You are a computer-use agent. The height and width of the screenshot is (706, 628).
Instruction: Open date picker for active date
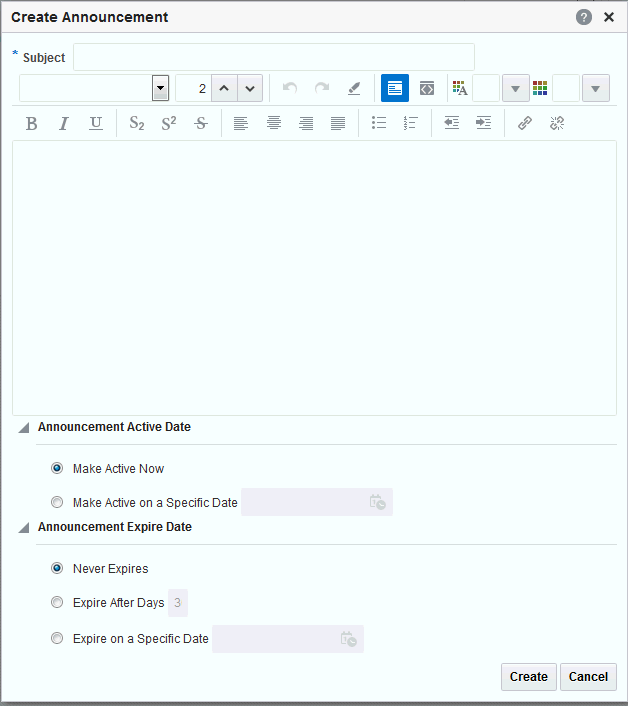[377, 502]
